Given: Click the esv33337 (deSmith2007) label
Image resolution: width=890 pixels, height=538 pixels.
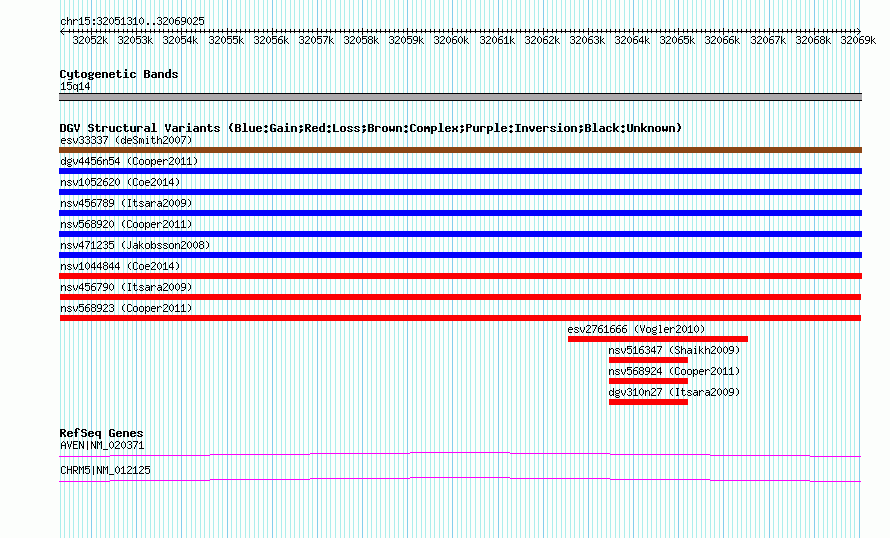Looking at the screenshot, I should pyautogui.click(x=126, y=140).
